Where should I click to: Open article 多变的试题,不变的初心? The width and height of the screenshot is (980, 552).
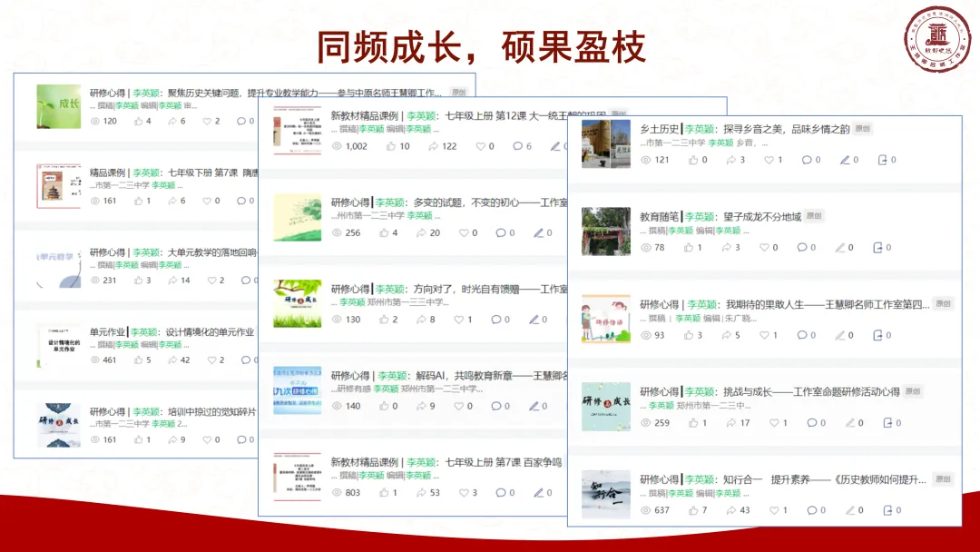click(x=449, y=202)
